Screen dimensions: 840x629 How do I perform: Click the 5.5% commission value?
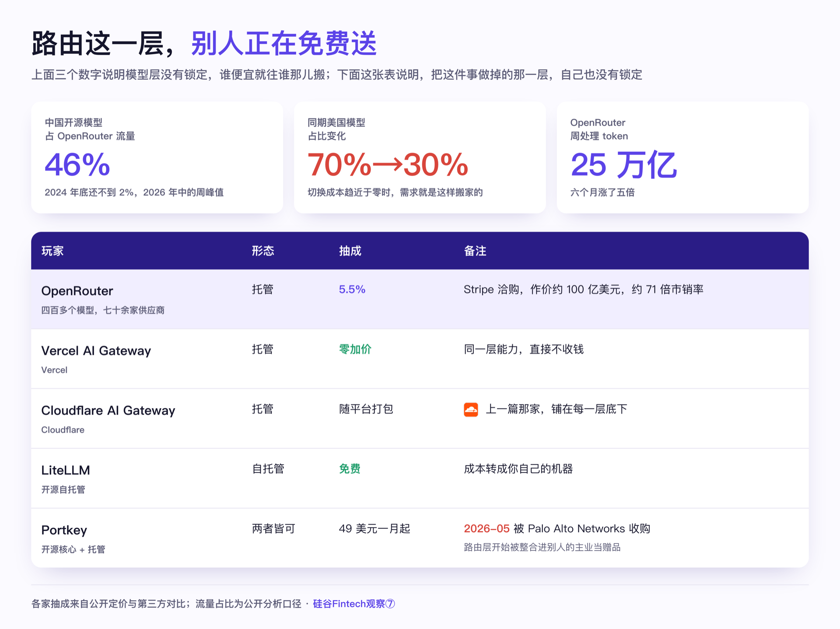352,289
